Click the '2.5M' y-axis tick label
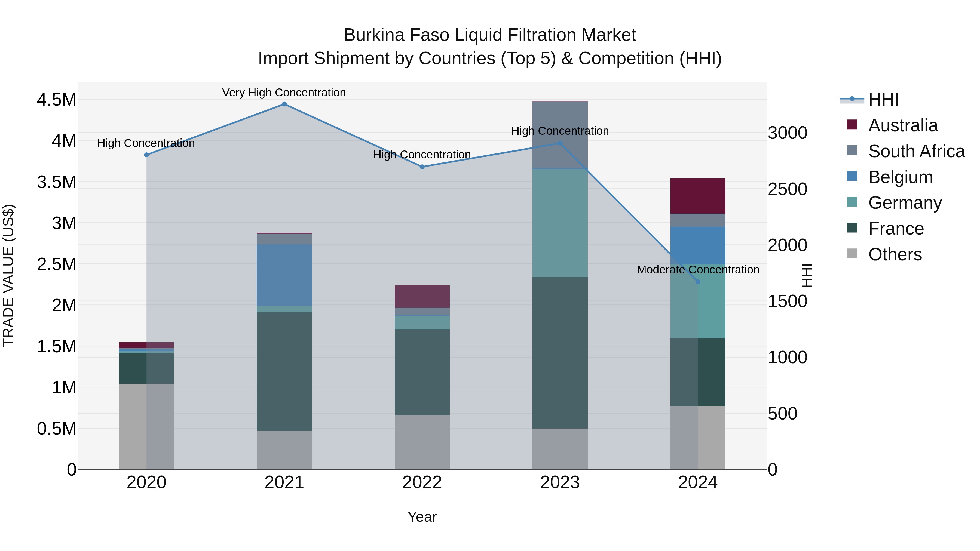The width and height of the screenshot is (980, 551). click(x=56, y=264)
